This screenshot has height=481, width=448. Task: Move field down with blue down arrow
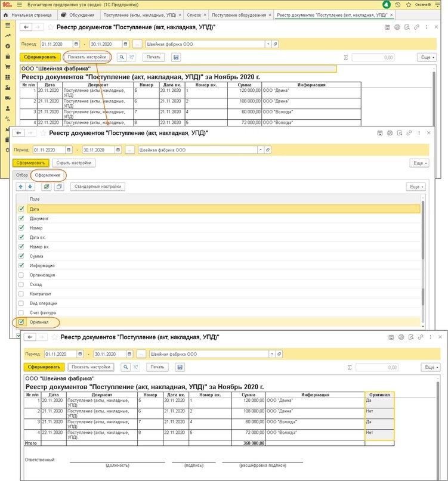point(30,187)
